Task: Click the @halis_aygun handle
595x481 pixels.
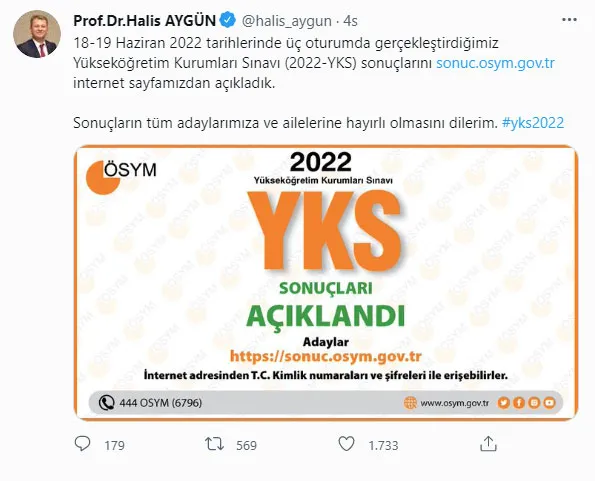Action: tap(286, 21)
